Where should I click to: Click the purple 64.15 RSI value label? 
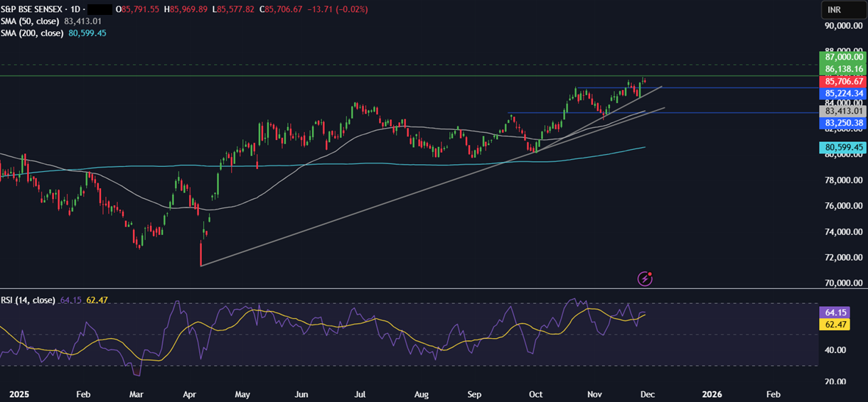tap(834, 313)
